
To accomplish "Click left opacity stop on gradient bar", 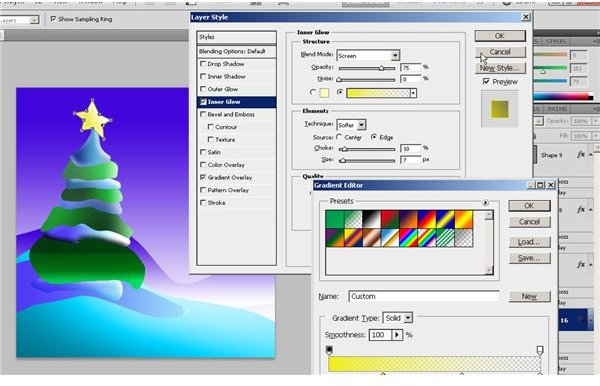I will 329,350.
